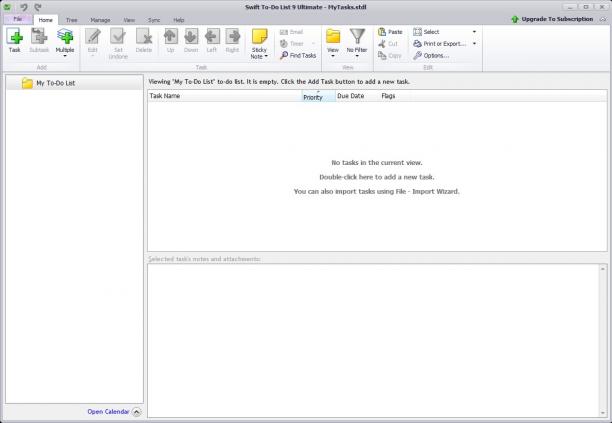The image size is (612, 423).
Task: Move task Down arrow icon
Action: [191, 36]
